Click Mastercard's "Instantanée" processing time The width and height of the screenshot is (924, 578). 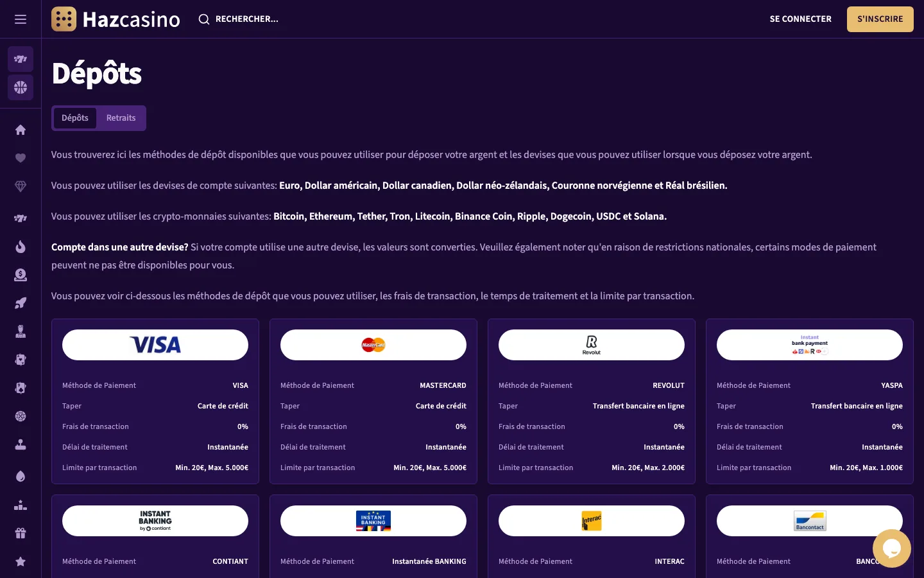[x=446, y=447]
